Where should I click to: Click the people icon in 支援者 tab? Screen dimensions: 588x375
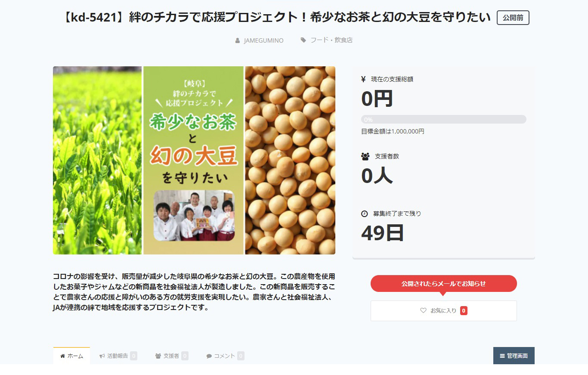point(158,356)
